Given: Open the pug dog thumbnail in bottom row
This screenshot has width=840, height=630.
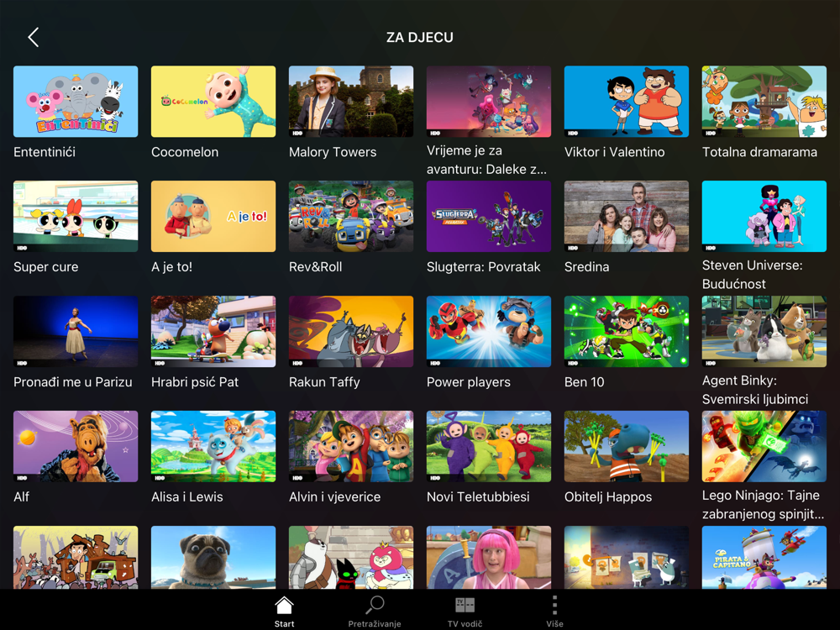Looking at the screenshot, I should [213, 557].
